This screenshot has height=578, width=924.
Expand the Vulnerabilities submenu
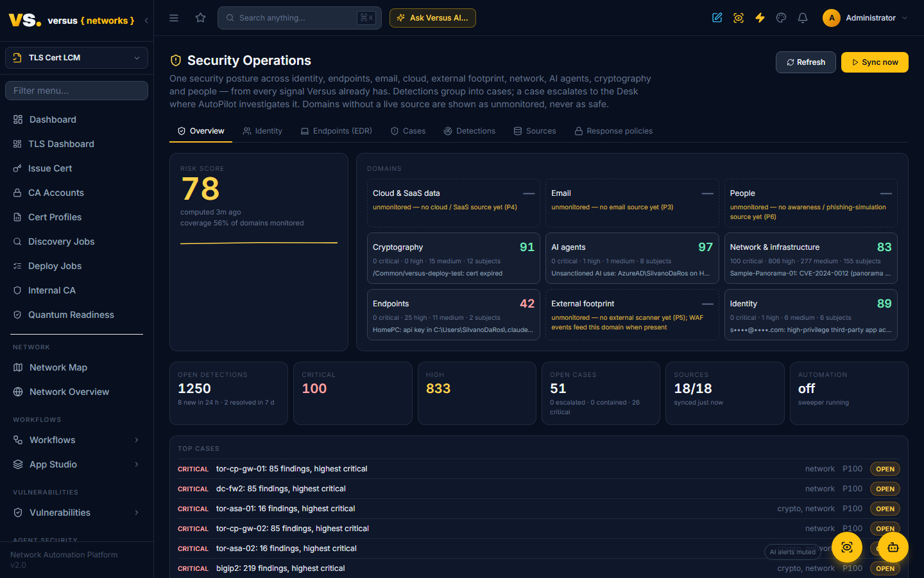[76, 512]
